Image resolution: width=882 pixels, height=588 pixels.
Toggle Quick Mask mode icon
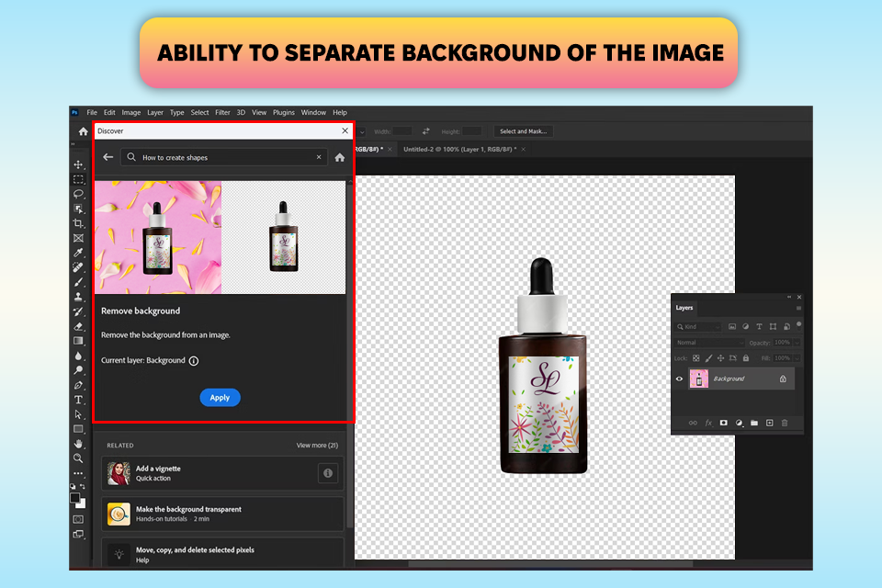tap(78, 519)
